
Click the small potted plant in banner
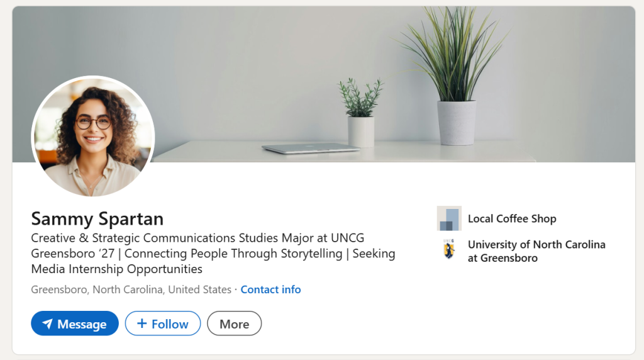pos(361,116)
